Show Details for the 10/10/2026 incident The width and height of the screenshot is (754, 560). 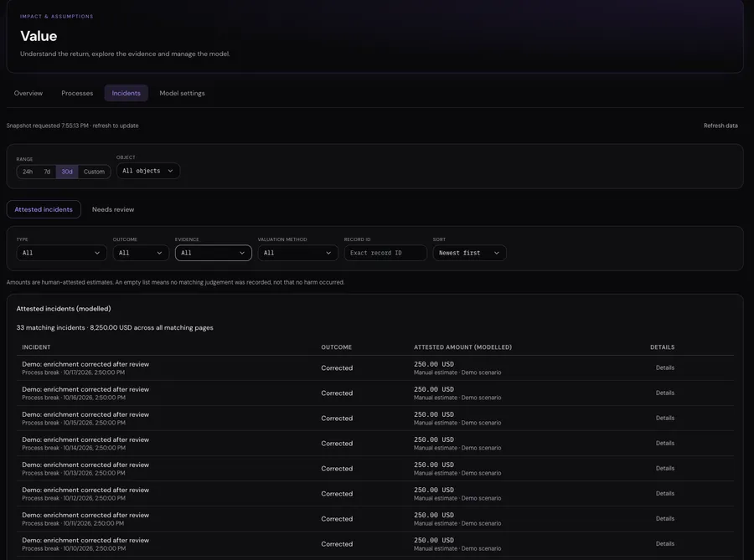(x=665, y=543)
